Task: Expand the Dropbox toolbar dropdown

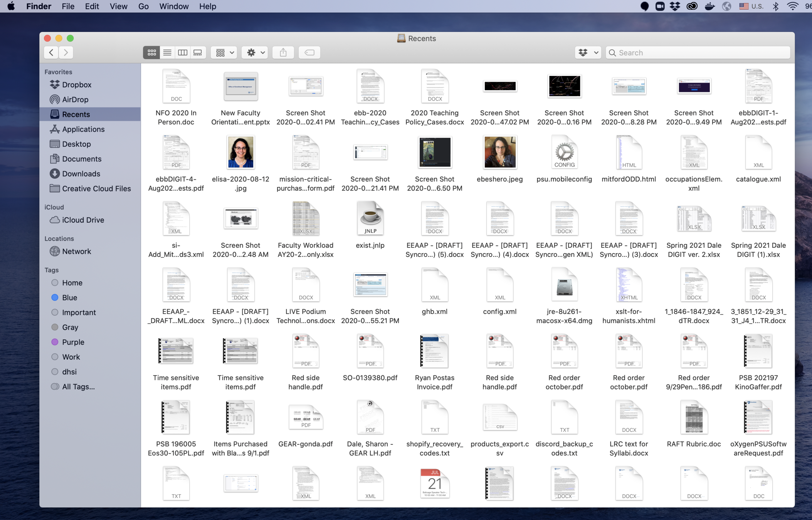Action: 588,52
